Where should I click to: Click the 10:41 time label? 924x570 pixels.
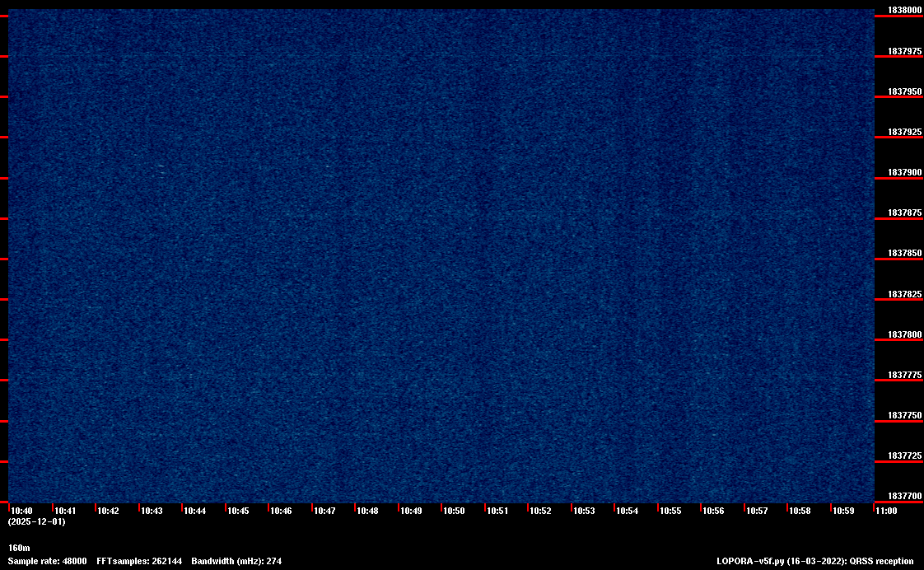(x=65, y=511)
